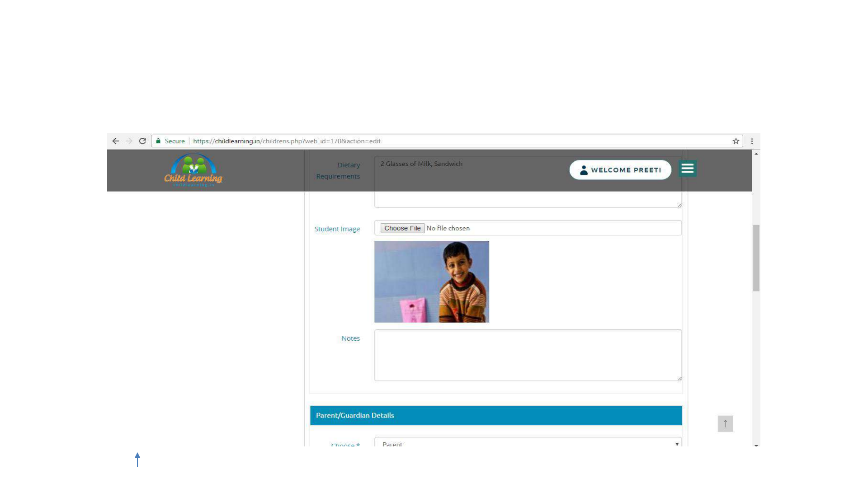Image resolution: width=868 pixels, height=488 pixels.
Task: Click into the Notes text area
Action: tap(528, 355)
